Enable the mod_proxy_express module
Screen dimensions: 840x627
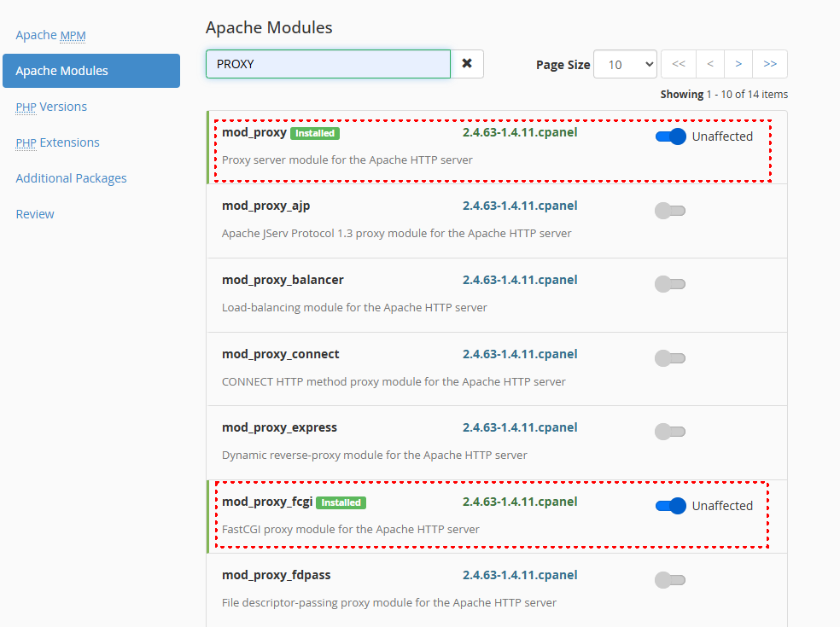670,431
